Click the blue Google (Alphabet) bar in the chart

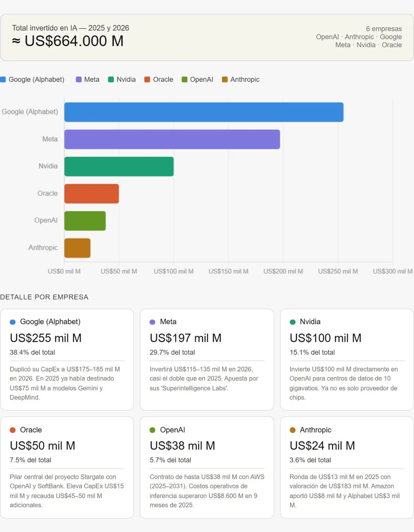pos(204,112)
